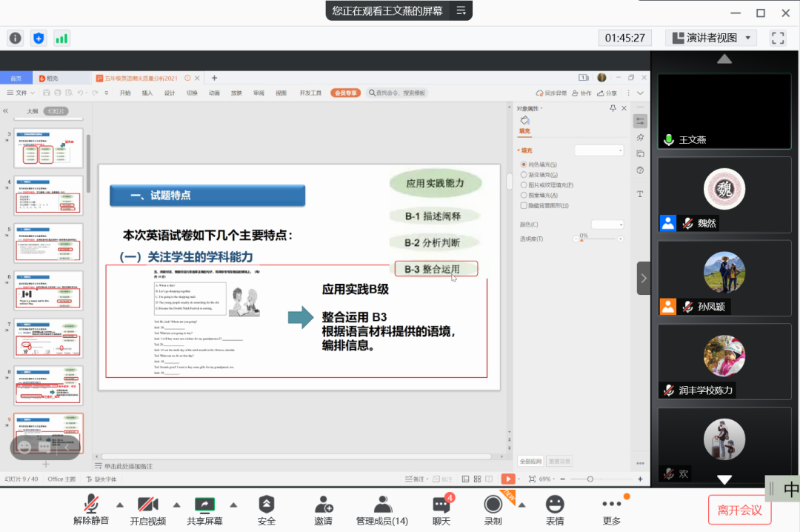This screenshot has height=532, width=800.
Task: Click the WPS 分享 button
Action: pyautogui.click(x=607, y=93)
